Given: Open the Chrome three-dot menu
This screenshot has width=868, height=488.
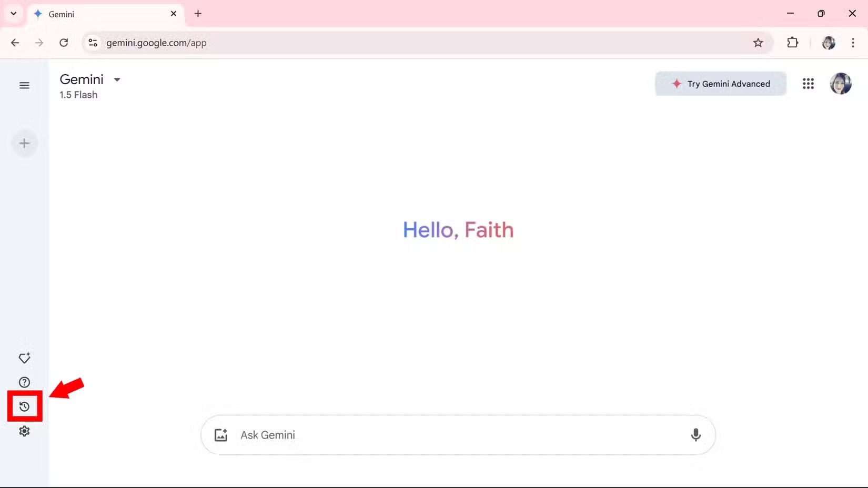Looking at the screenshot, I should coord(853,43).
